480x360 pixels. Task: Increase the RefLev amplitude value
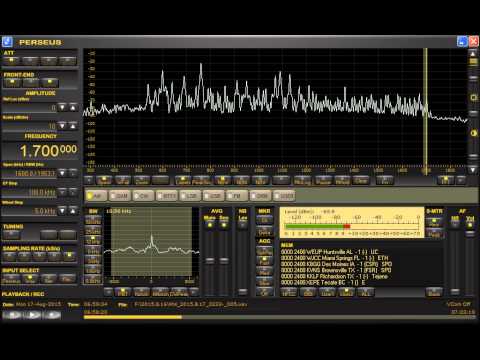point(73,107)
